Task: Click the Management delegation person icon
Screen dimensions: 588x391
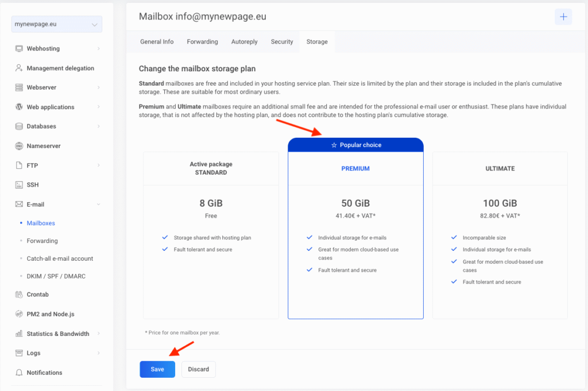Action: 19,68
